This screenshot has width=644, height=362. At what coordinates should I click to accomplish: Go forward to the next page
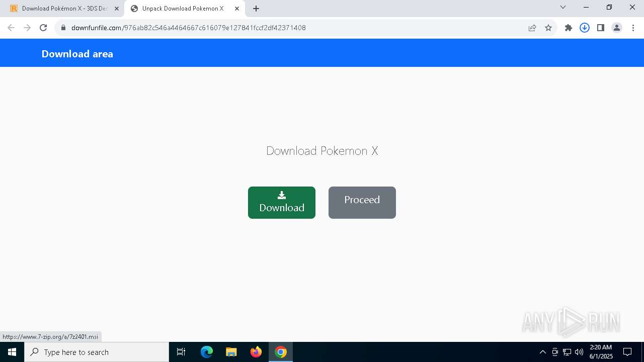click(27, 28)
